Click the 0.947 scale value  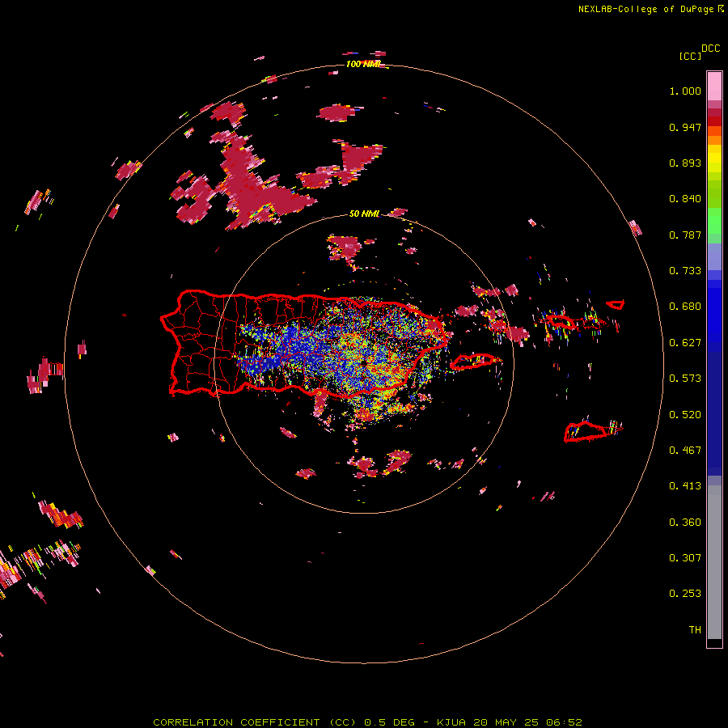[685, 127]
